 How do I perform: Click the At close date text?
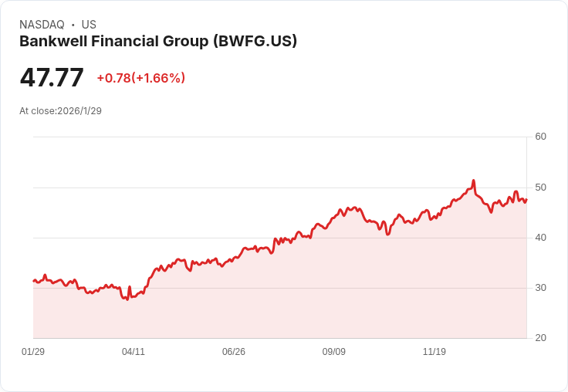[60, 110]
